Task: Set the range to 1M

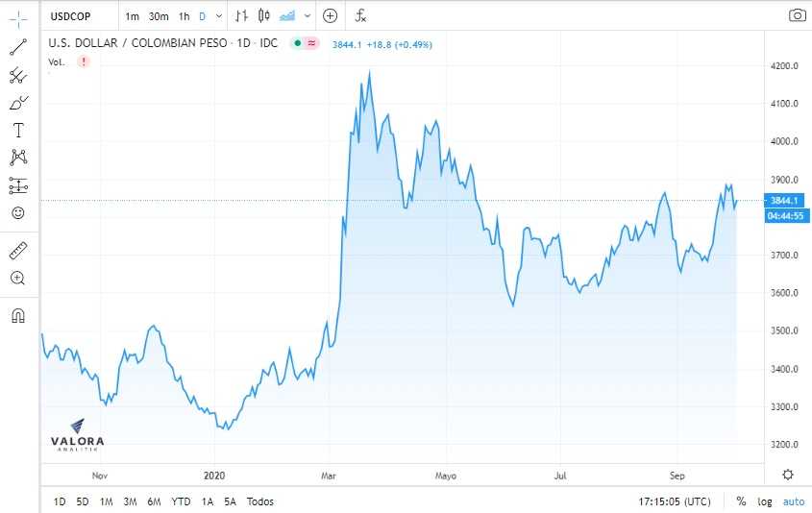Action: tap(106, 501)
